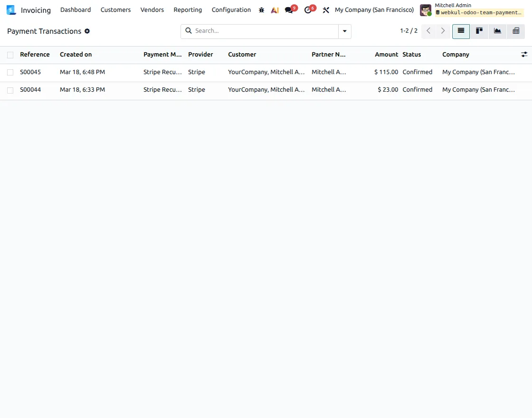The width and height of the screenshot is (532, 418).
Task: Check the row for transaction S00044
Action: (10, 89)
